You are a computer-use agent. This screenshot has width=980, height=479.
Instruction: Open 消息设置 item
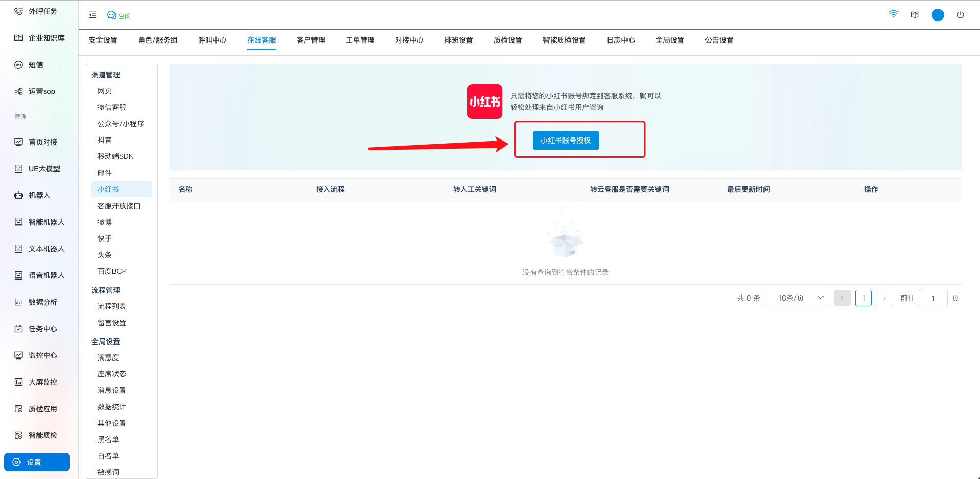click(112, 390)
